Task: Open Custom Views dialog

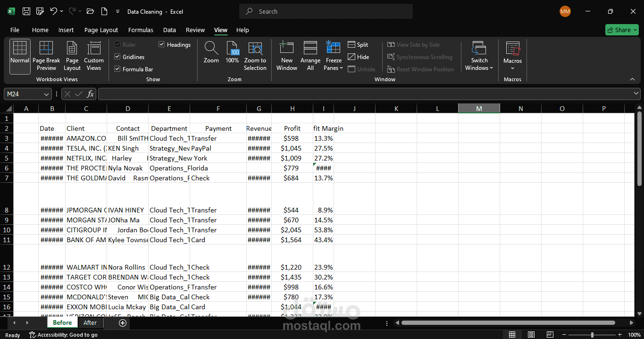Action: pyautogui.click(x=94, y=56)
